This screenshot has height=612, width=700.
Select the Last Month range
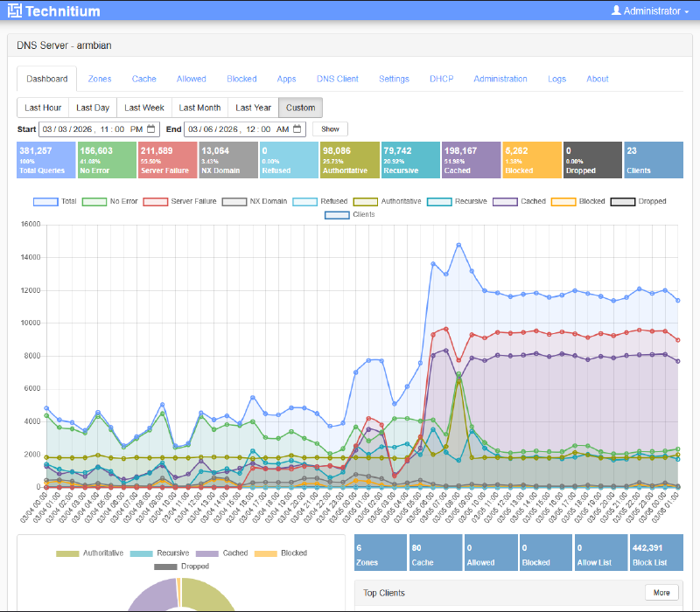coord(199,108)
